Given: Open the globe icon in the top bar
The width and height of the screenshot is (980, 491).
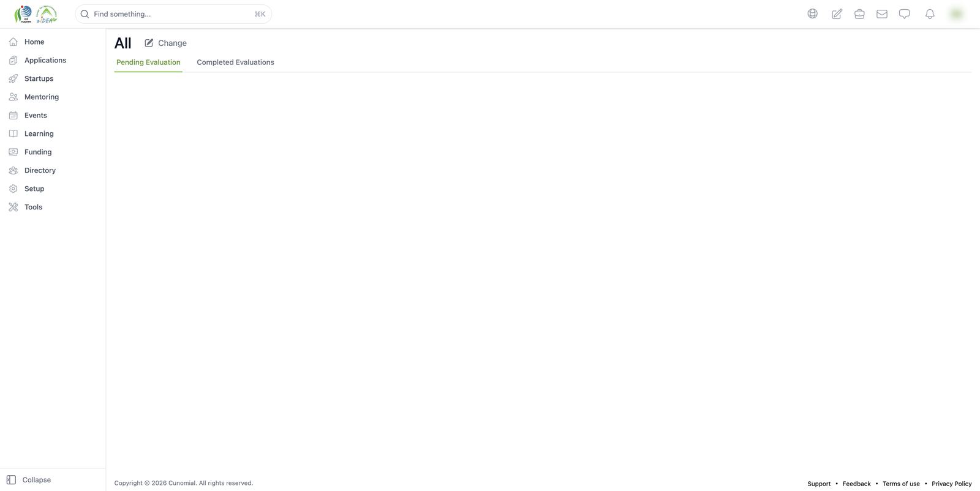Looking at the screenshot, I should (x=812, y=13).
